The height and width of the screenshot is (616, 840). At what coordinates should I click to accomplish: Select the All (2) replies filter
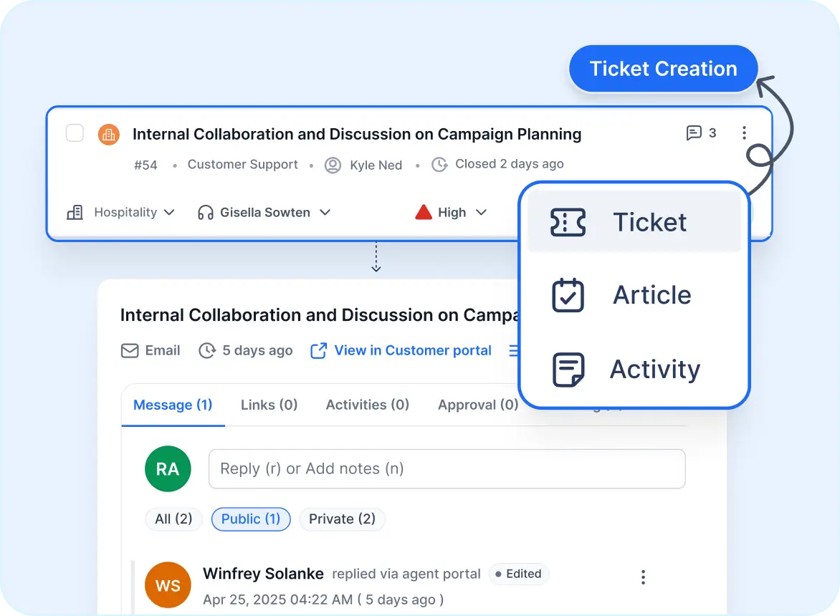click(x=173, y=519)
